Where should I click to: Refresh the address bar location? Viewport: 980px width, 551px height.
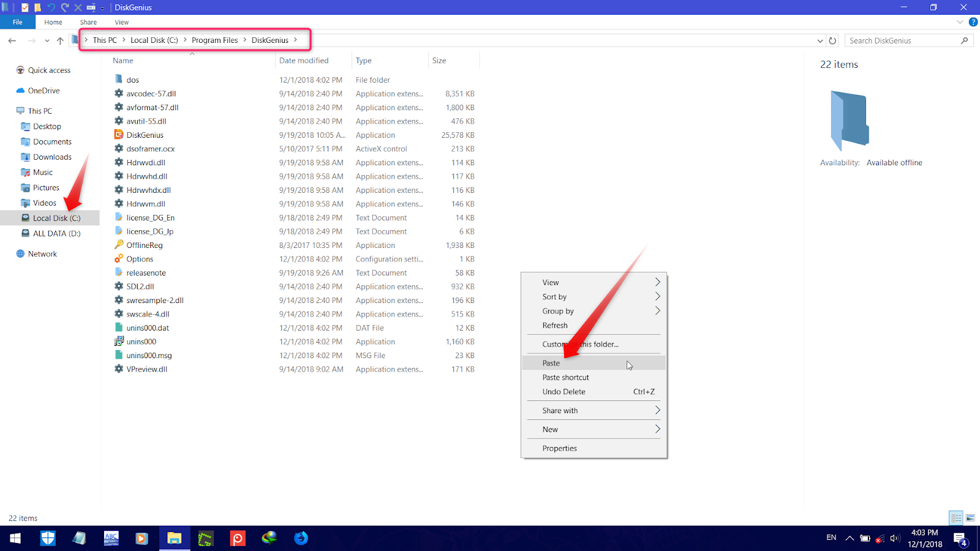[x=832, y=40]
